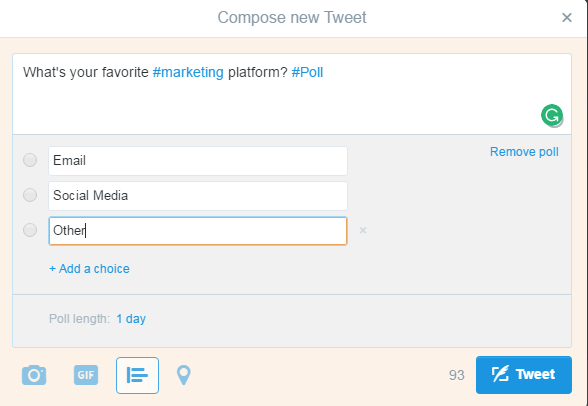
Task: Click into the Social Media choice field
Action: tap(198, 196)
